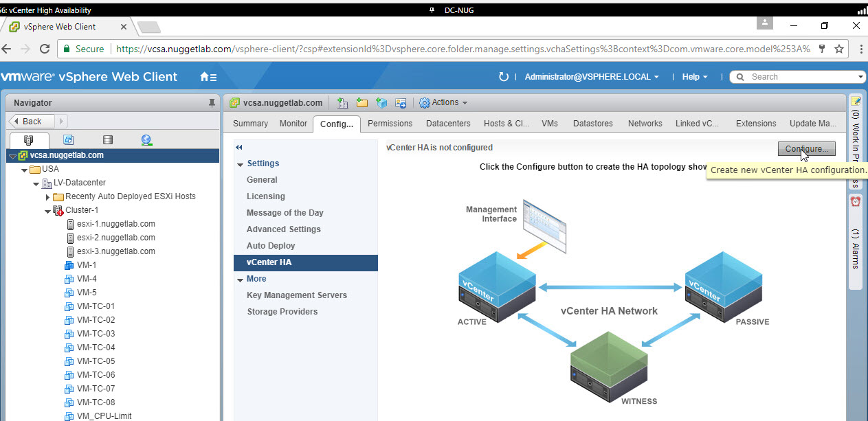The image size is (868, 421).
Task: Collapse the Settings section
Action: [241, 164]
